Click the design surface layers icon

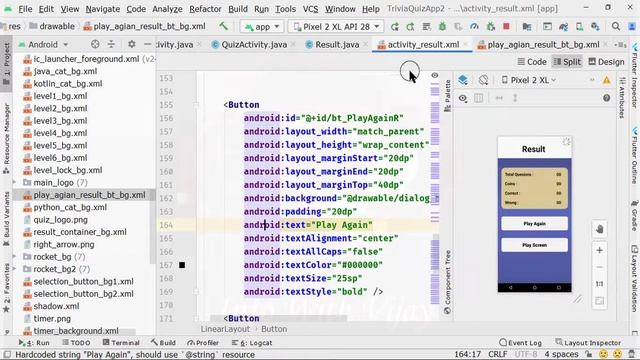pyautogui.click(x=463, y=80)
